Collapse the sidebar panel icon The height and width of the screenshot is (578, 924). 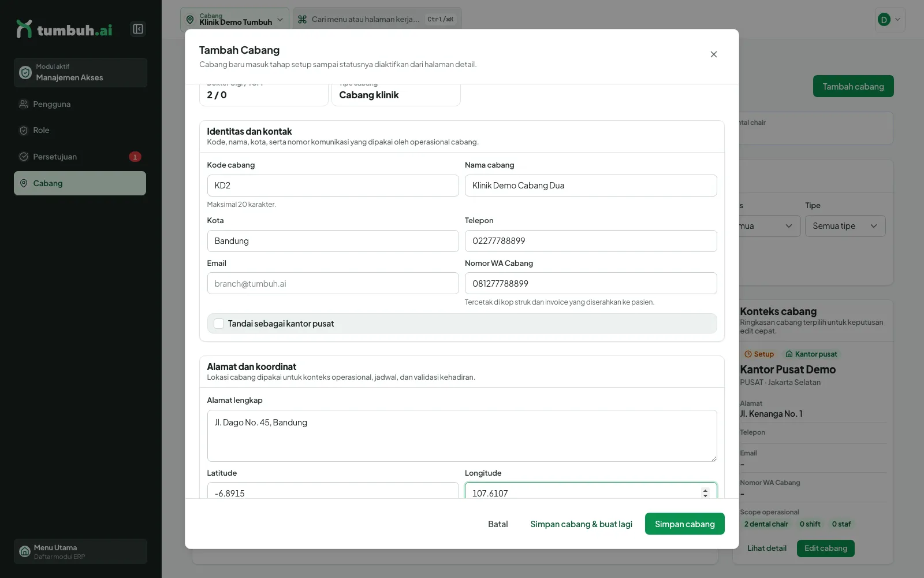(x=138, y=29)
